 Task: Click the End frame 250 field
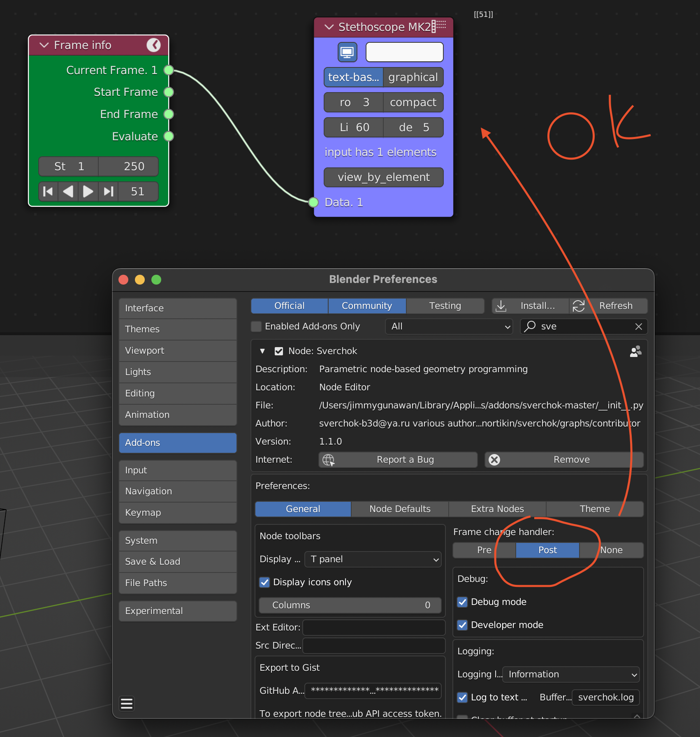point(128,167)
